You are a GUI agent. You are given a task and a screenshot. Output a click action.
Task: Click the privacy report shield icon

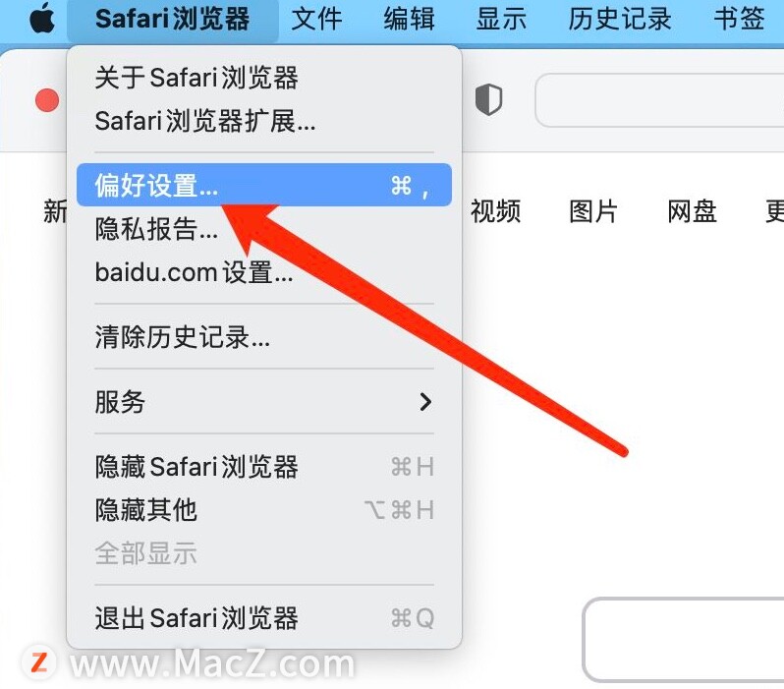[x=488, y=99]
